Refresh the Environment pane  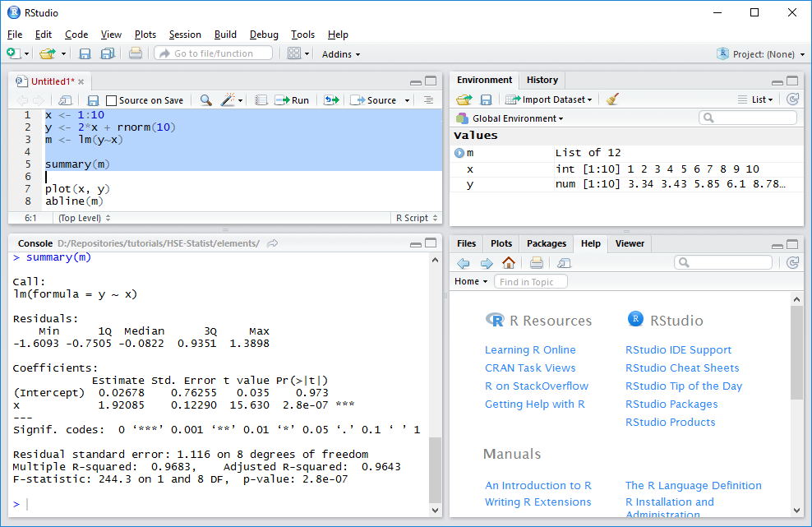[792, 99]
